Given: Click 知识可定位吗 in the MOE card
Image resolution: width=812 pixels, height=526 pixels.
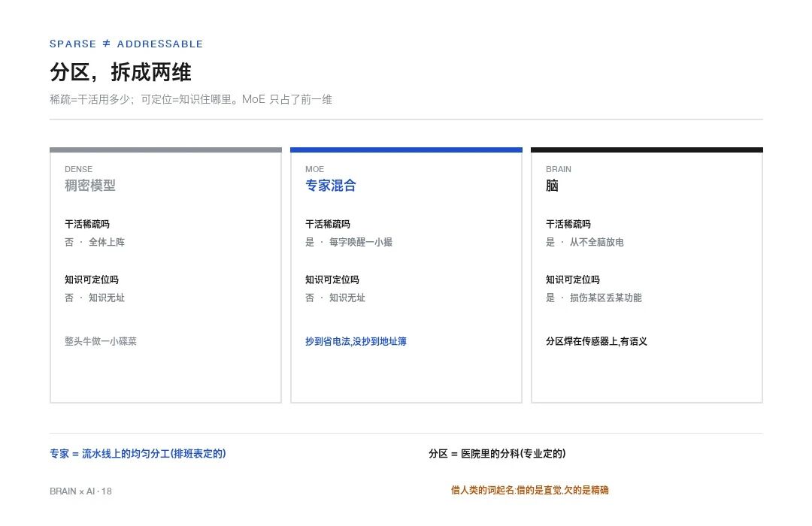Looking at the screenshot, I should click(332, 280).
